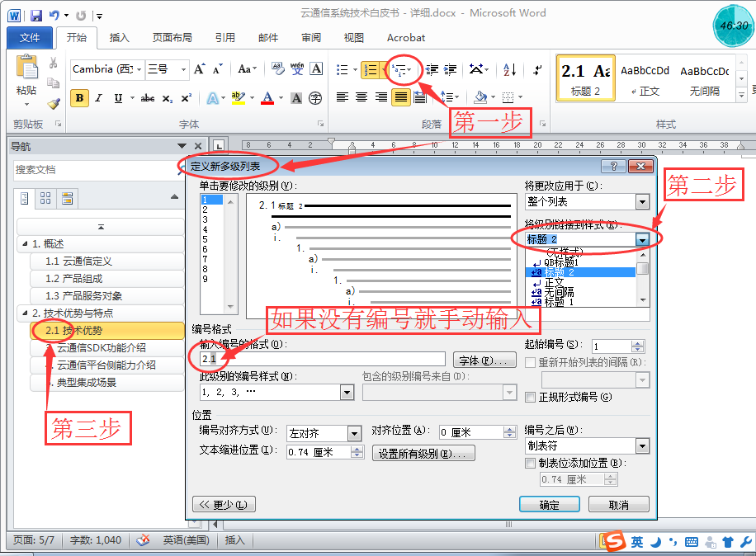Click the 更少 button
756x556 pixels.
click(224, 505)
